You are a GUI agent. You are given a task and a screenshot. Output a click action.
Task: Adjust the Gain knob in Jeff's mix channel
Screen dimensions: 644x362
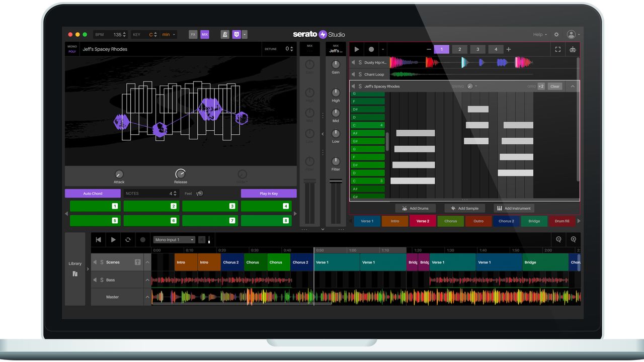click(336, 64)
